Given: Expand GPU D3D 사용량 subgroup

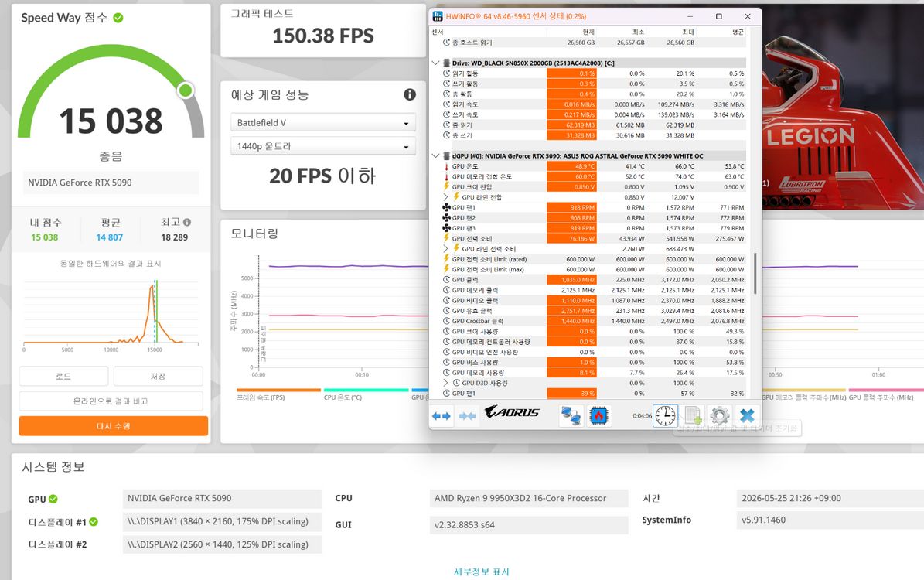Looking at the screenshot, I should pyautogui.click(x=445, y=383).
